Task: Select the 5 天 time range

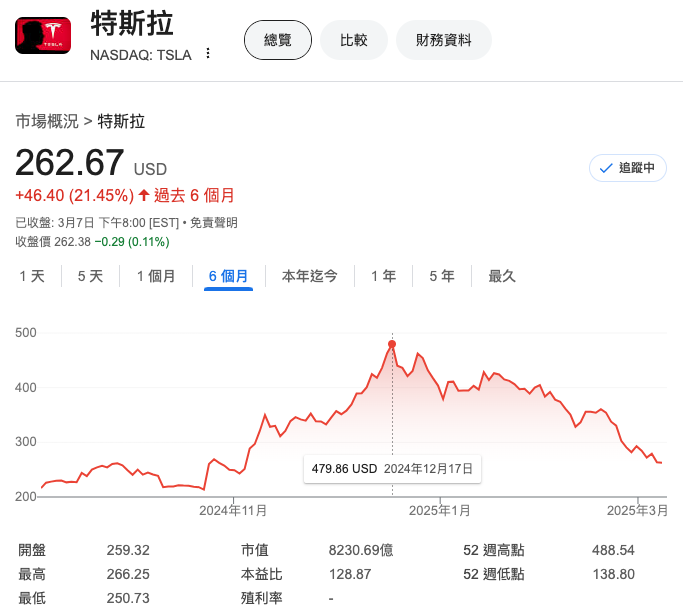Action: tap(90, 276)
